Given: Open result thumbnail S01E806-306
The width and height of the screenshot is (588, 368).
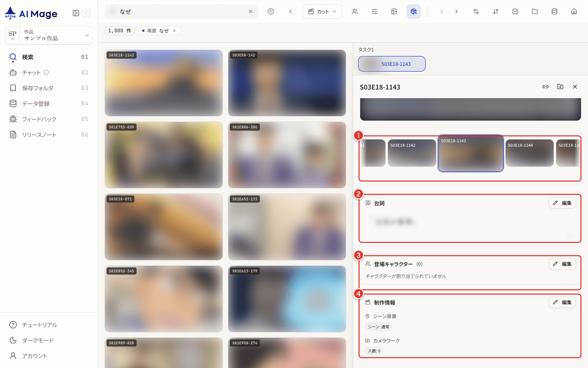Looking at the screenshot, I should coord(287,155).
